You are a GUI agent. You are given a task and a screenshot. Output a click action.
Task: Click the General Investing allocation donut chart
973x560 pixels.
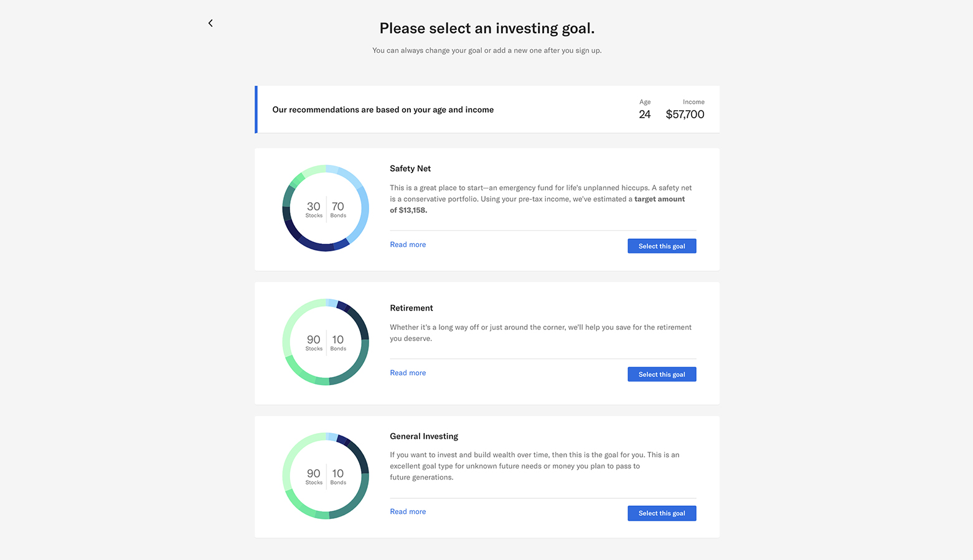[325, 475]
